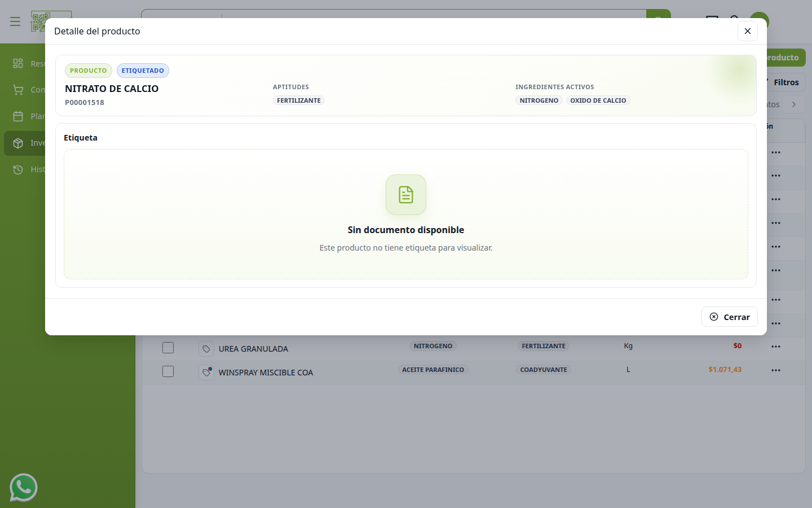Click the OXIDO DE CALCIO ingredient tag

click(598, 100)
